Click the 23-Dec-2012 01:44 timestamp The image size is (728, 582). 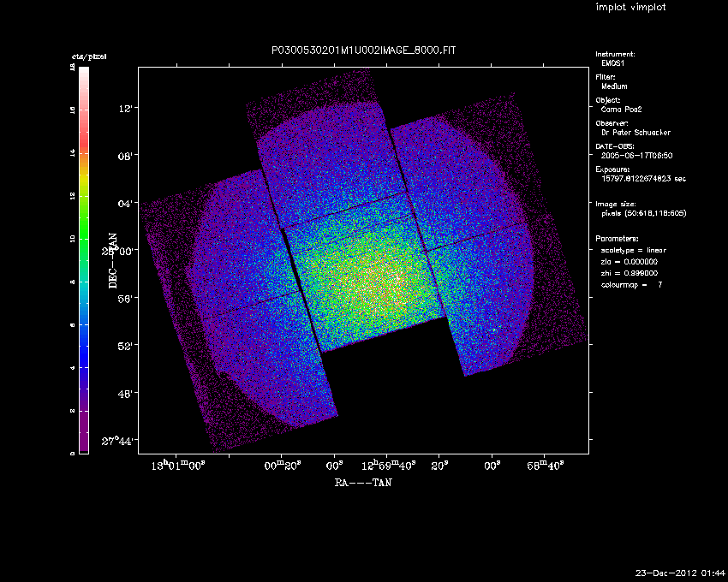pos(680,573)
